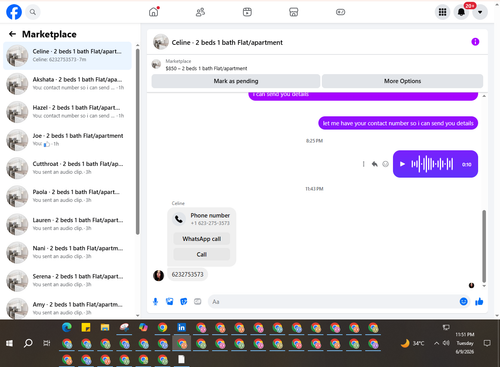Screen dimensions: 500x367
Task: Attach a photo using image icon
Action: pos(170,302)
